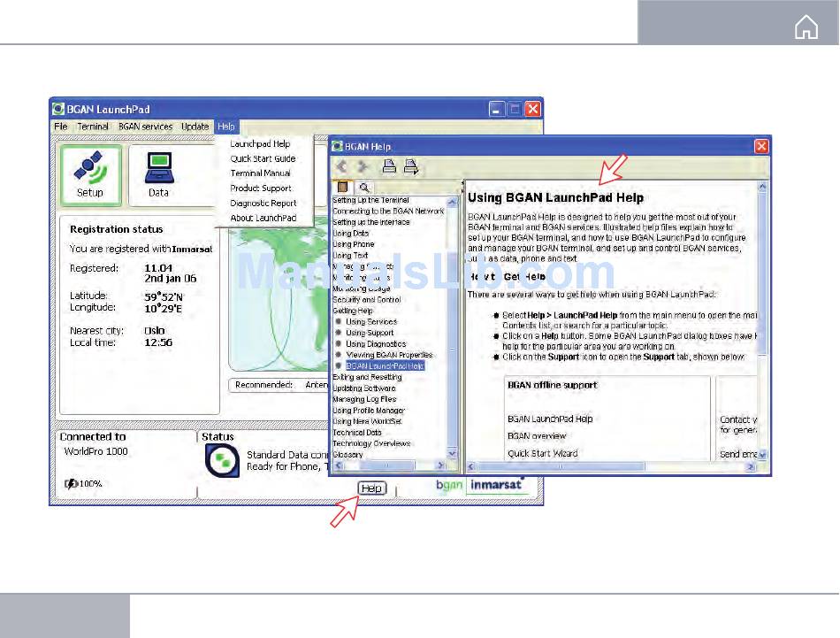Switch to the help Search magnifier tab

click(x=364, y=187)
